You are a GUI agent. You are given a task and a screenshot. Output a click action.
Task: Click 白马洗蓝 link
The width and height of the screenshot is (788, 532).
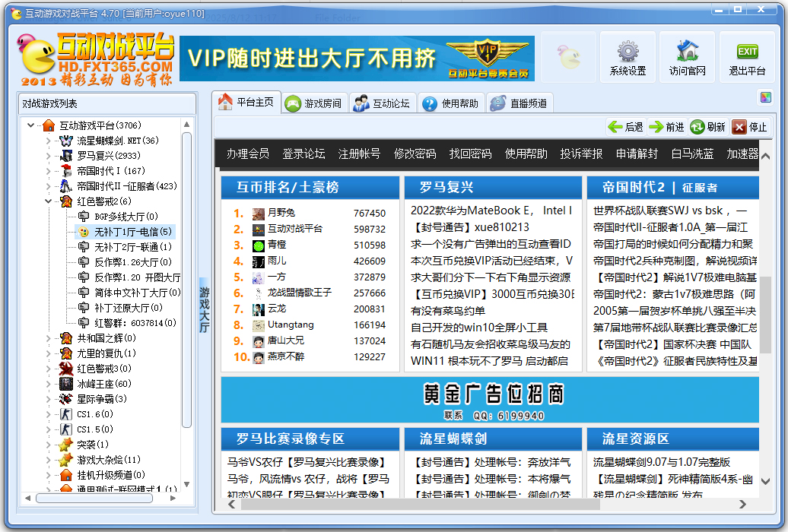click(692, 154)
